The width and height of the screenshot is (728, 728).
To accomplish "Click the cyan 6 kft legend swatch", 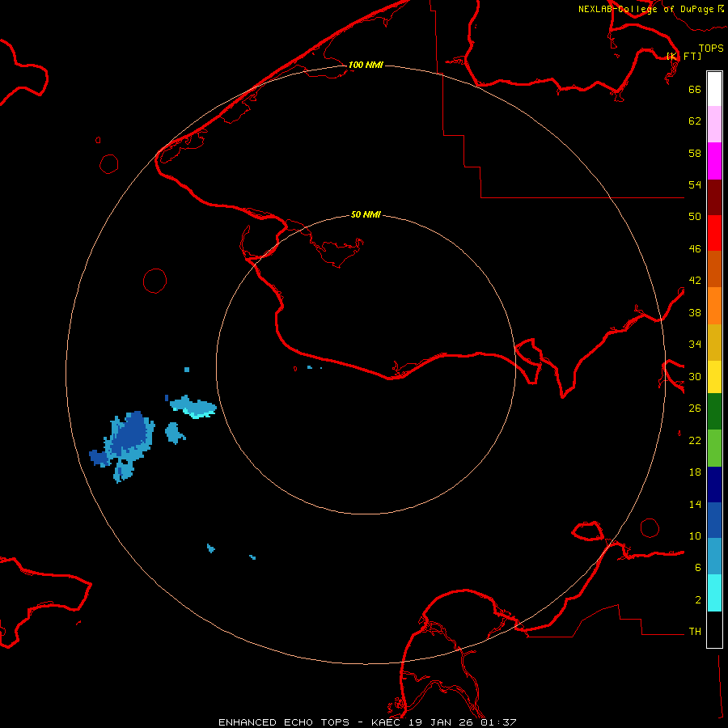I will pyautogui.click(x=714, y=592).
